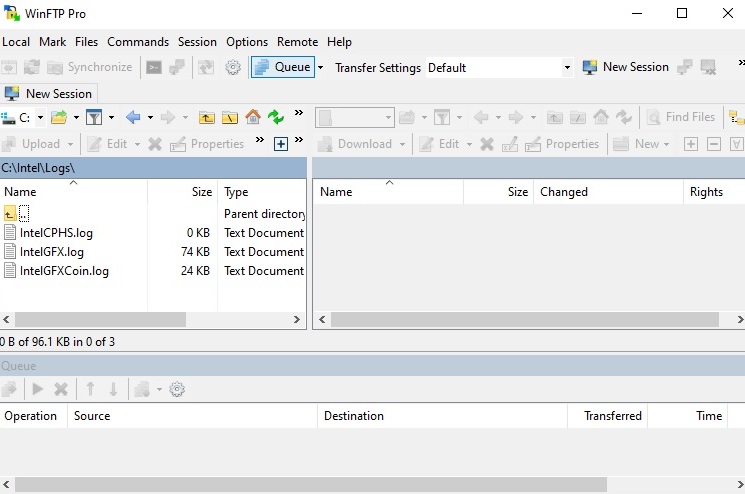Click the local path C:\Intel\Logs\ bar
This screenshot has height=494, width=745.
[153, 168]
